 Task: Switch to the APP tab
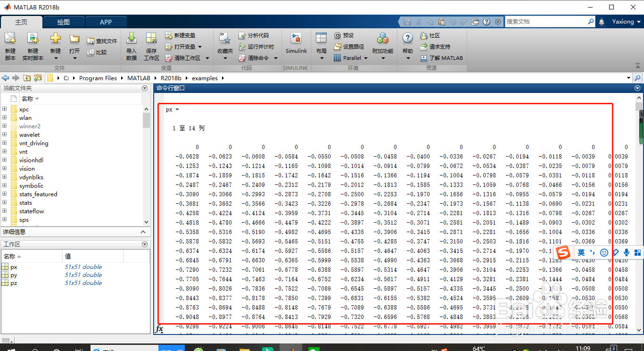[x=106, y=22]
